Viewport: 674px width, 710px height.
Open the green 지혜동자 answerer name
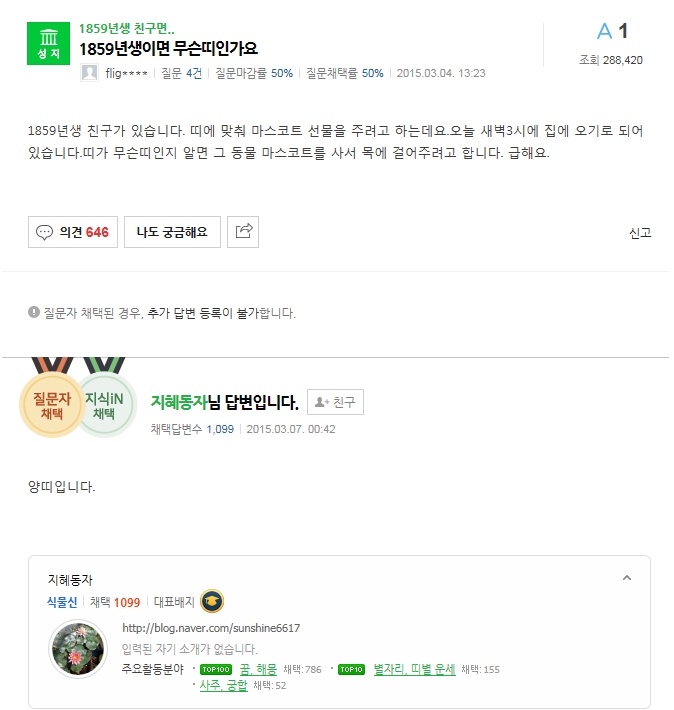click(179, 402)
